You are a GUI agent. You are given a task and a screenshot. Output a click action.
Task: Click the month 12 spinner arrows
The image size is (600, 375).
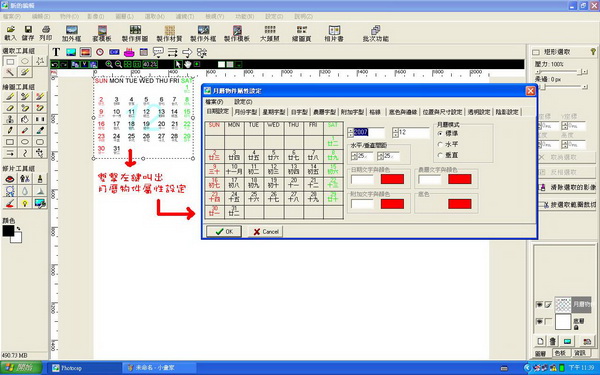pyautogui.click(x=396, y=133)
